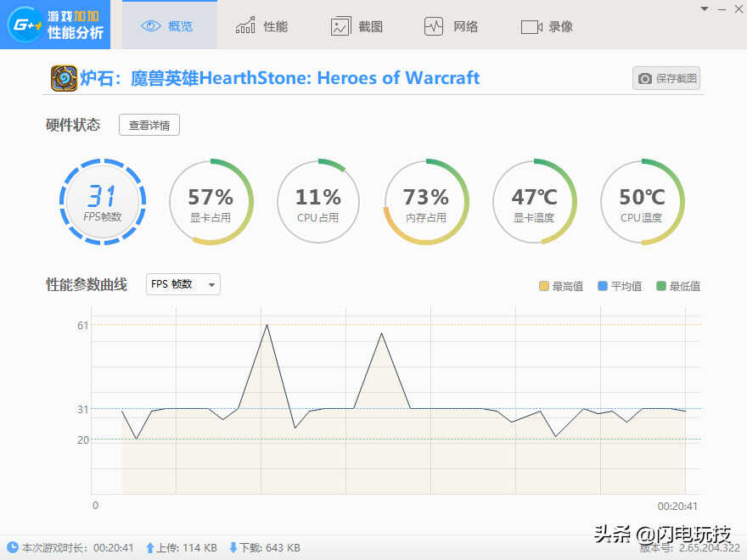Click the 31 average value axis label

pyautogui.click(x=83, y=410)
